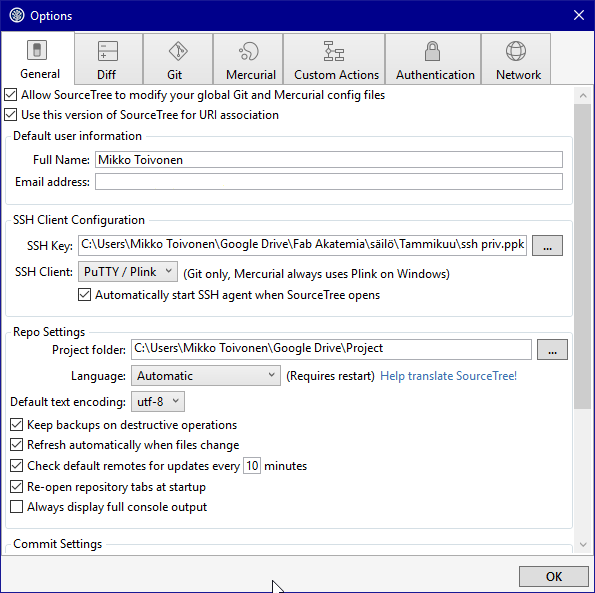
Task: Click the update interval minutes field
Action: (252, 466)
